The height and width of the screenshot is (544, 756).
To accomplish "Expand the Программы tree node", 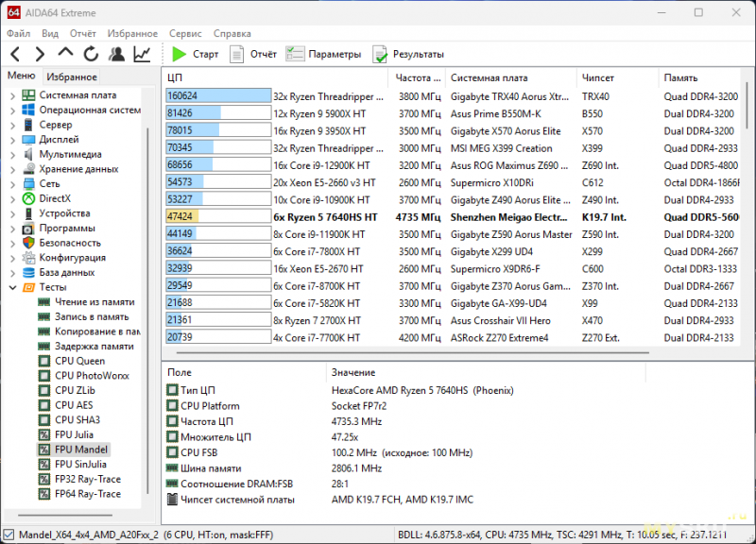I will (x=12, y=229).
